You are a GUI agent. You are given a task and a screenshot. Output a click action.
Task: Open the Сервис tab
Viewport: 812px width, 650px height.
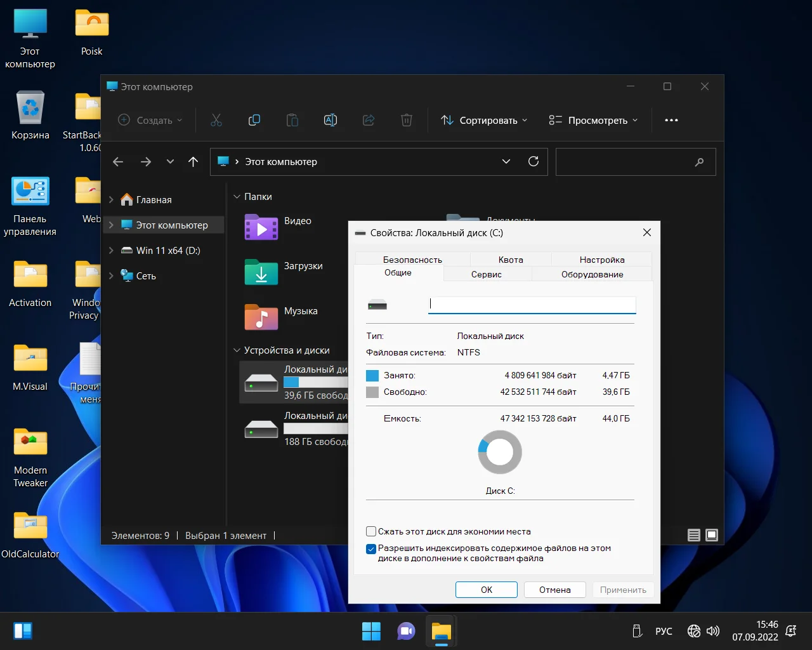[487, 274]
